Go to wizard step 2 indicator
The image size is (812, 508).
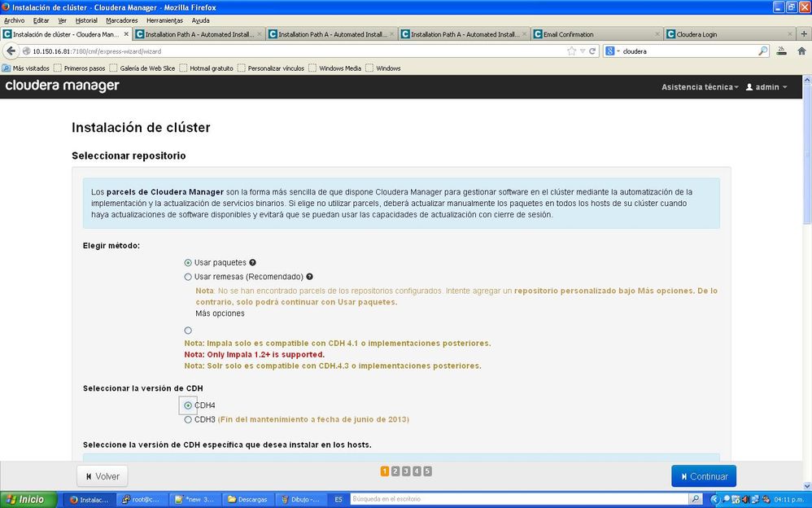[x=395, y=471]
